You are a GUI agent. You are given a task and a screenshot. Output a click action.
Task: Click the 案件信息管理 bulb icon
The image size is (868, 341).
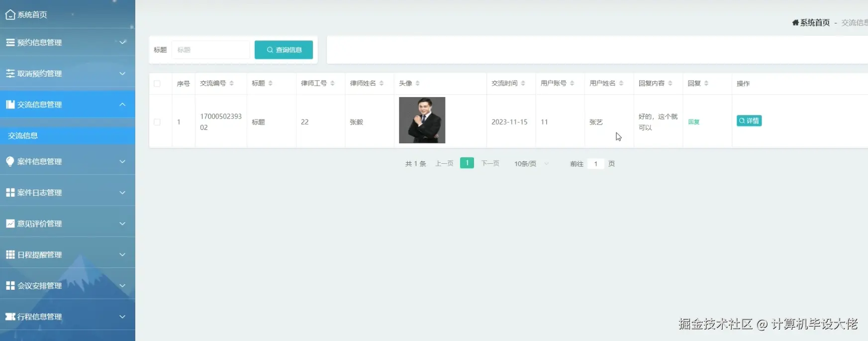pos(10,161)
